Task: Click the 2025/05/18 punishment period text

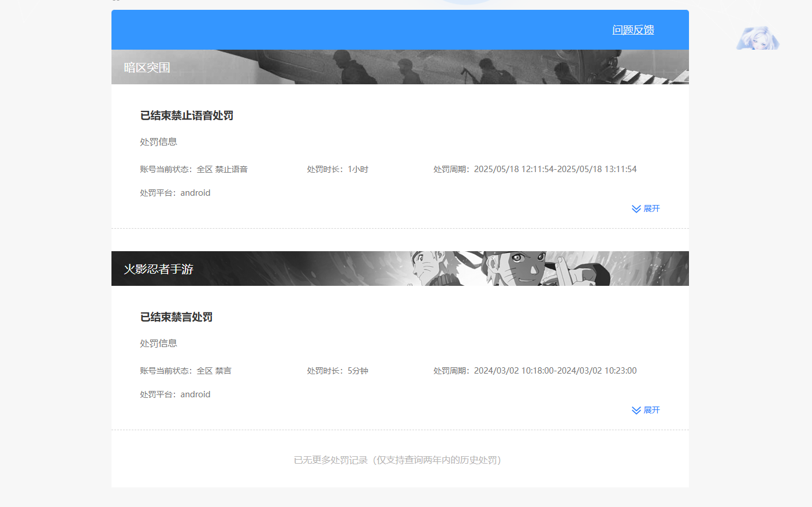Action: [535, 169]
